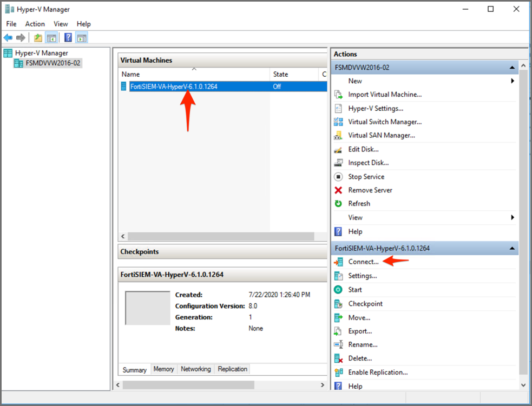Click the Export icon
Image resolution: width=532 pixels, height=406 pixels.
click(x=338, y=331)
